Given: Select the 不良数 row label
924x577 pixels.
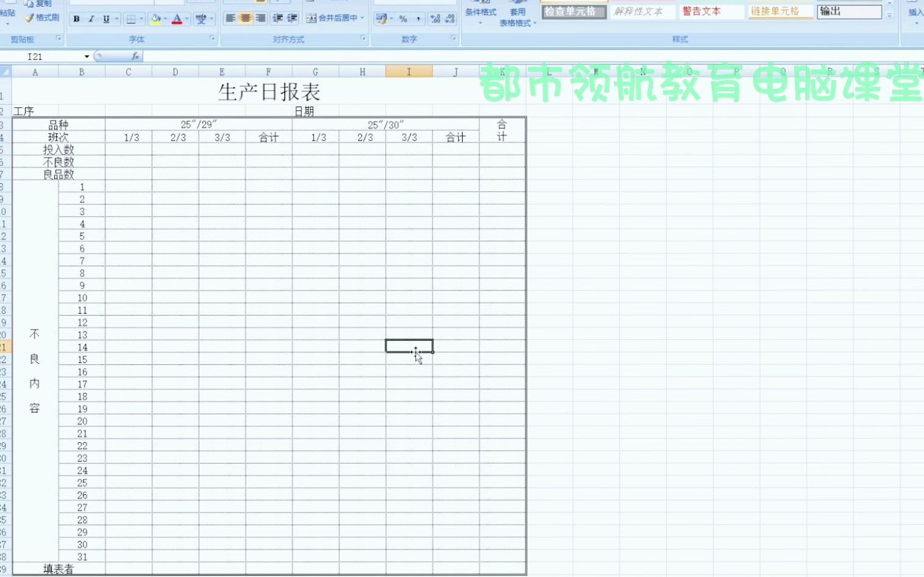Looking at the screenshot, I should tap(59, 161).
